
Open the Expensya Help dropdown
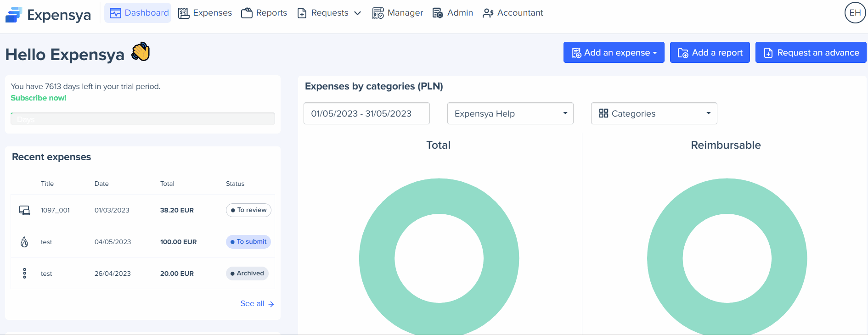(510, 113)
